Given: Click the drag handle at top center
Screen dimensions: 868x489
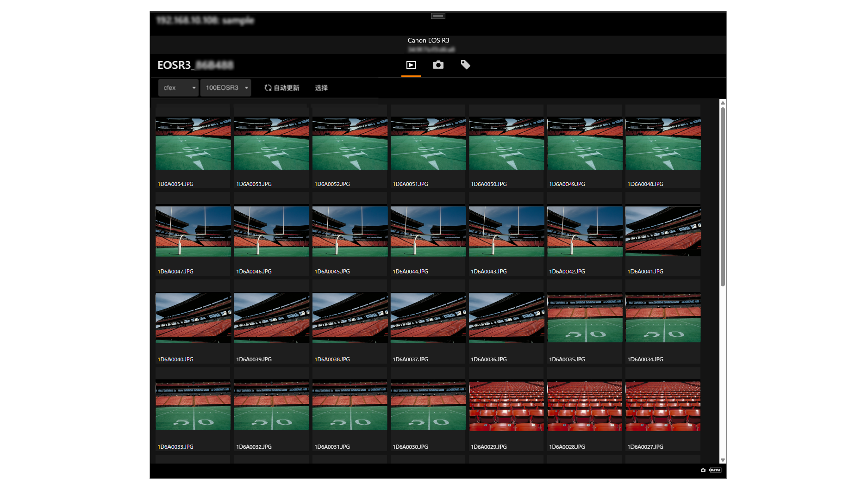Looking at the screenshot, I should click(x=438, y=16).
